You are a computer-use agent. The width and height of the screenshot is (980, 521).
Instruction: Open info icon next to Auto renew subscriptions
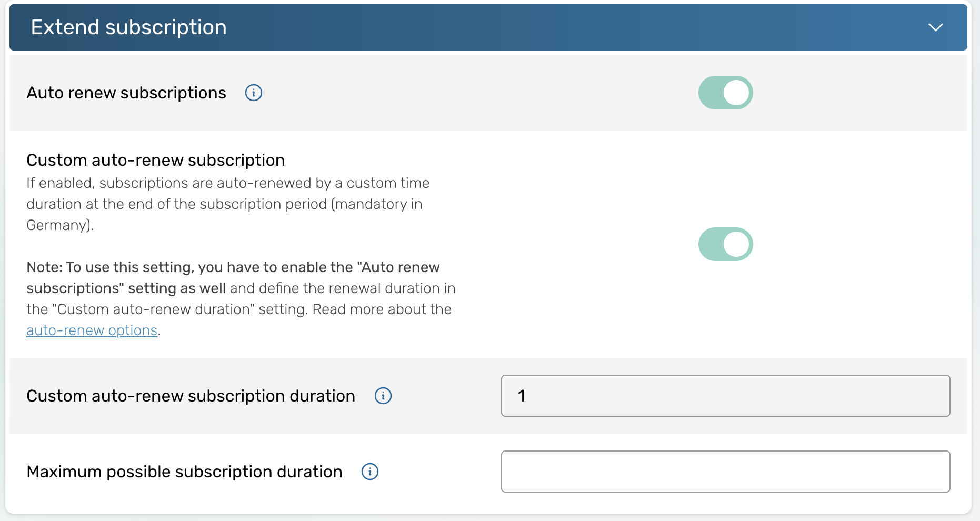pos(254,93)
